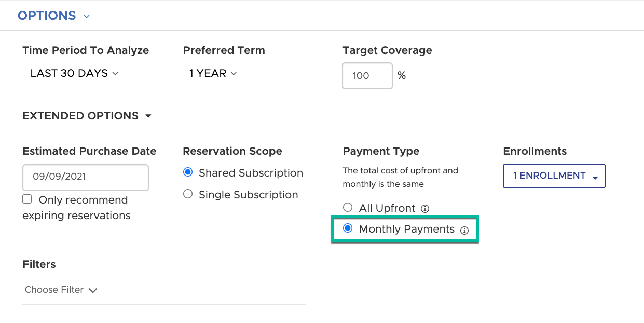Click the dropdown arrow on 1 YEAR

tap(234, 74)
